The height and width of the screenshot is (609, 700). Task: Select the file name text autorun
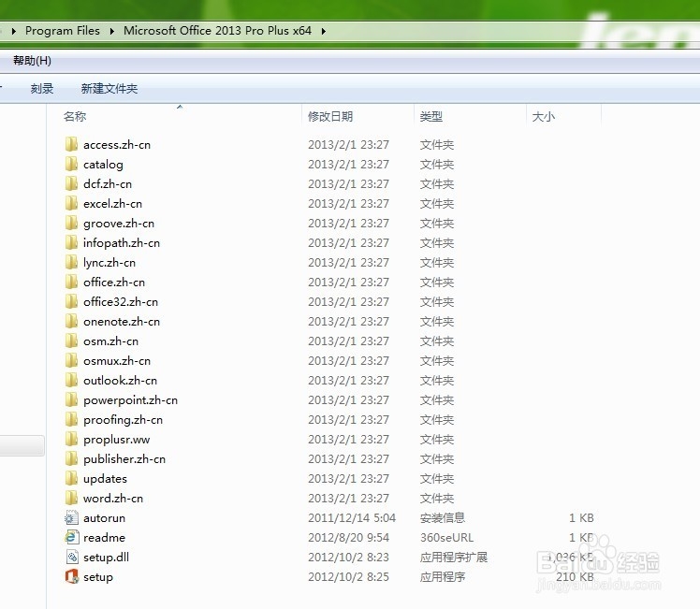[105, 518]
